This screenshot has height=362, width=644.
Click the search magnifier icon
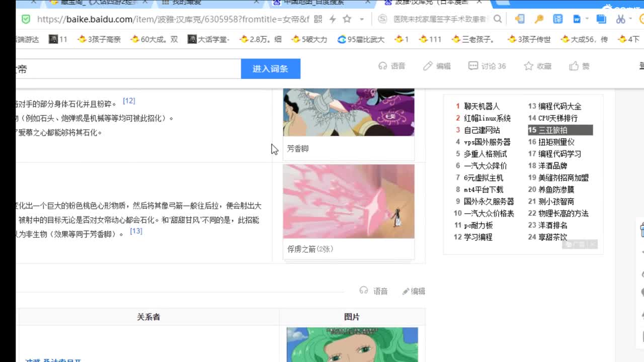tap(498, 19)
